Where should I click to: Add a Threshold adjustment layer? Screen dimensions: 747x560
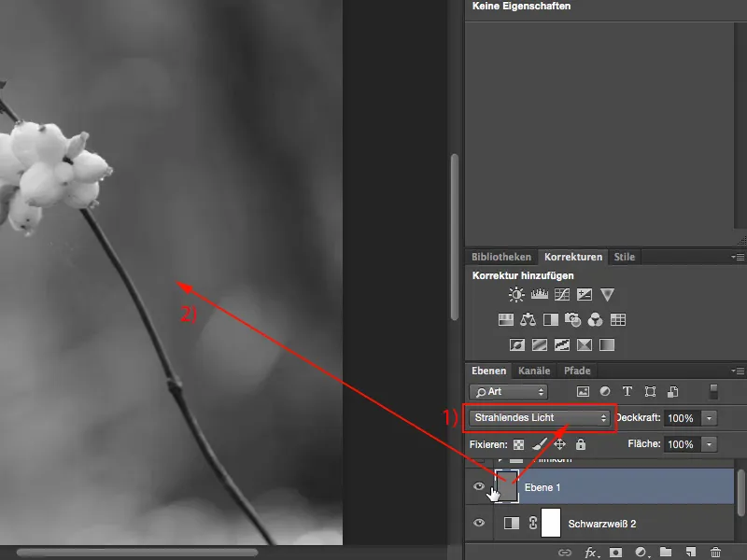tap(562, 344)
